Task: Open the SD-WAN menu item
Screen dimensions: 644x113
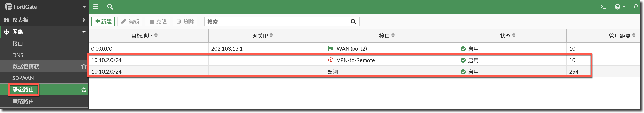Action: [x=23, y=78]
